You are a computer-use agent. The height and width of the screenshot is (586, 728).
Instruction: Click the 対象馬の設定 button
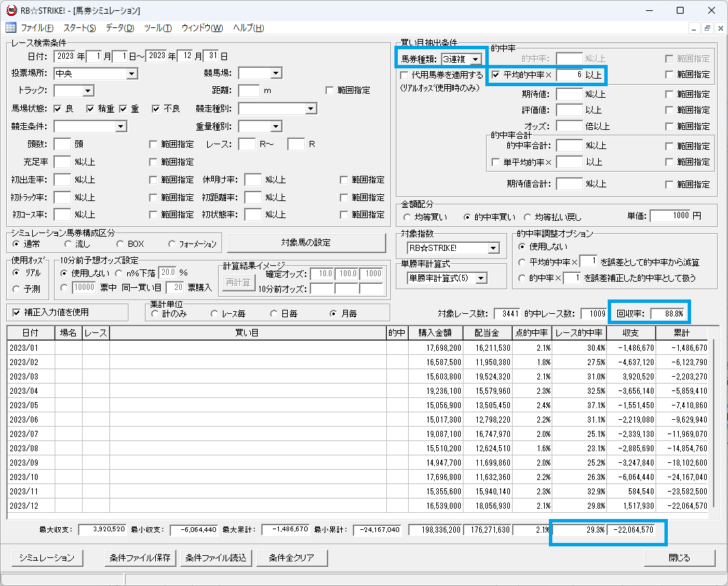click(306, 243)
